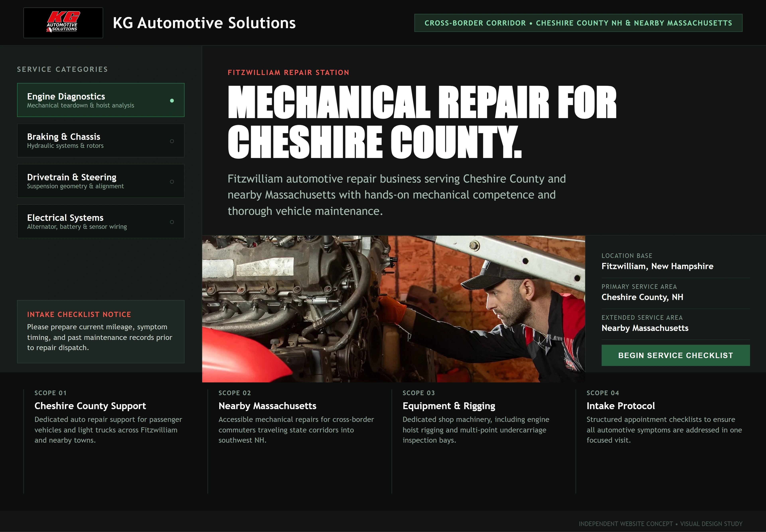This screenshot has width=766, height=532.
Task: Click the KG Automotive Solutions site title
Action: [204, 23]
